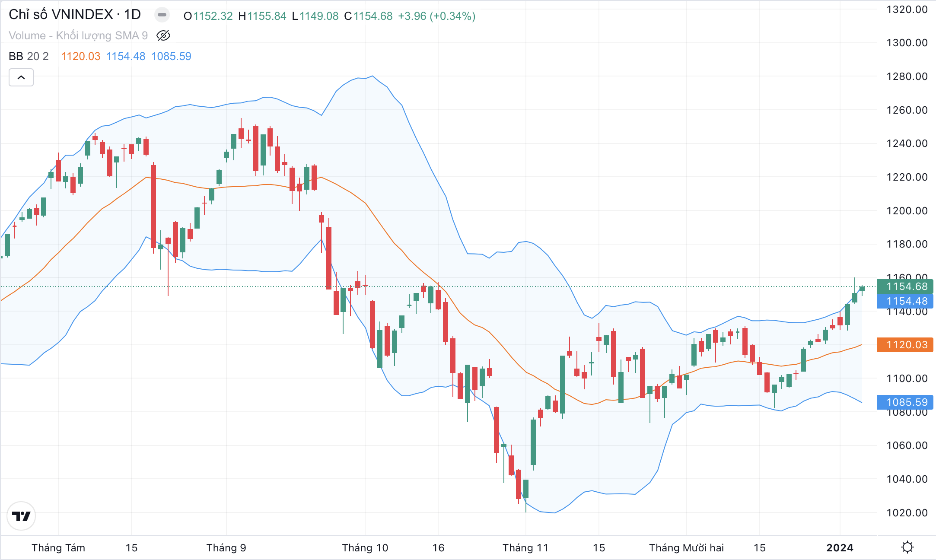The width and height of the screenshot is (936, 560).
Task: Select the BB 20 2 indicator label
Action: (x=29, y=56)
